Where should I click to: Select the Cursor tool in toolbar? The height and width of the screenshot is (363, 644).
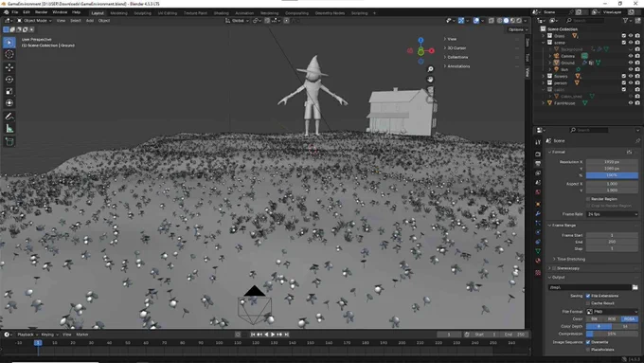click(x=9, y=54)
